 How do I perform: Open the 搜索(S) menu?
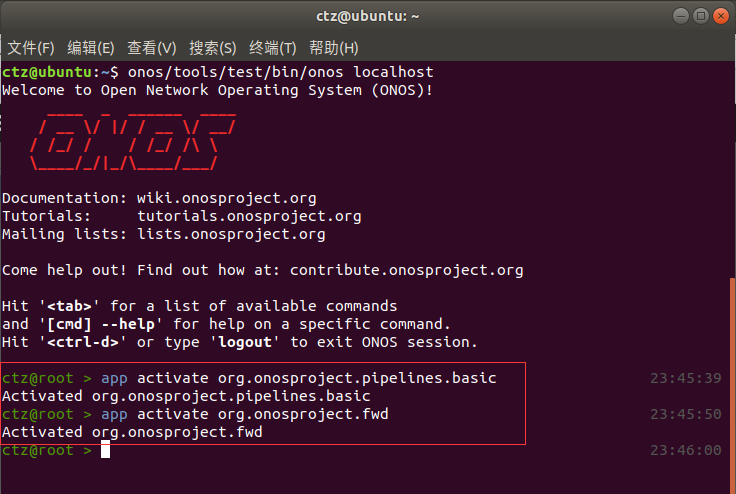[213, 48]
